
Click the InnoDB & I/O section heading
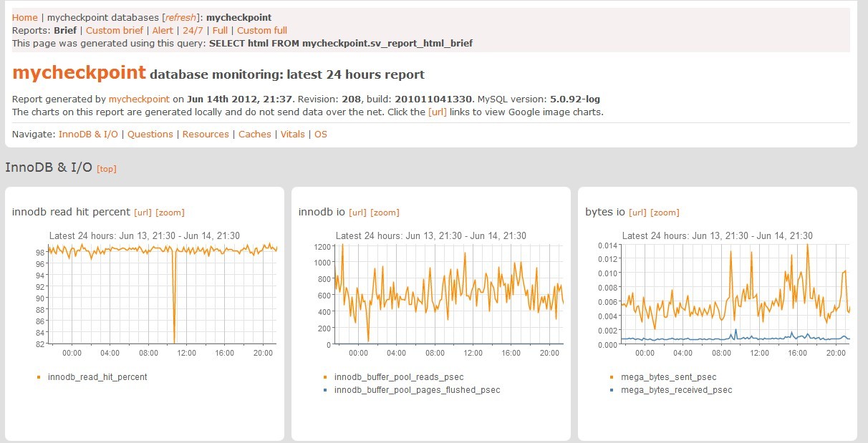tap(49, 167)
